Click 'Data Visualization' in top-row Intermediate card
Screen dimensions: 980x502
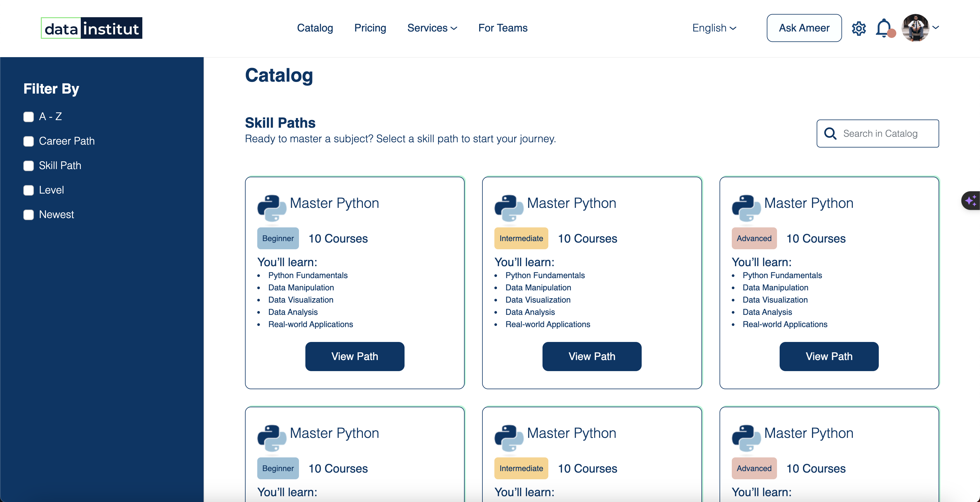(x=538, y=300)
